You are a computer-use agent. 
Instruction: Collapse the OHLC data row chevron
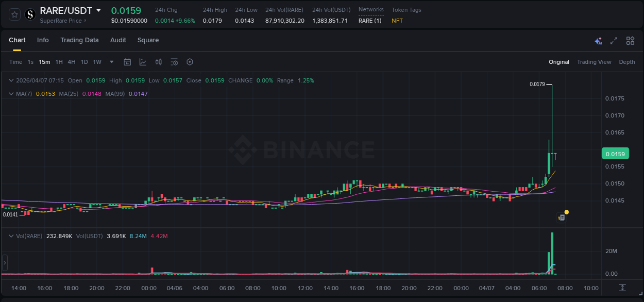tap(11, 80)
